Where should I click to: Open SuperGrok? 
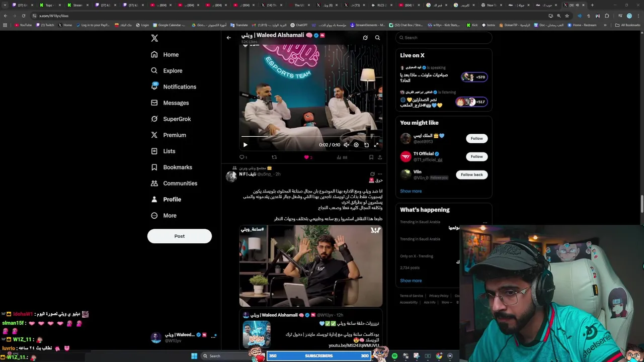click(x=171, y=119)
